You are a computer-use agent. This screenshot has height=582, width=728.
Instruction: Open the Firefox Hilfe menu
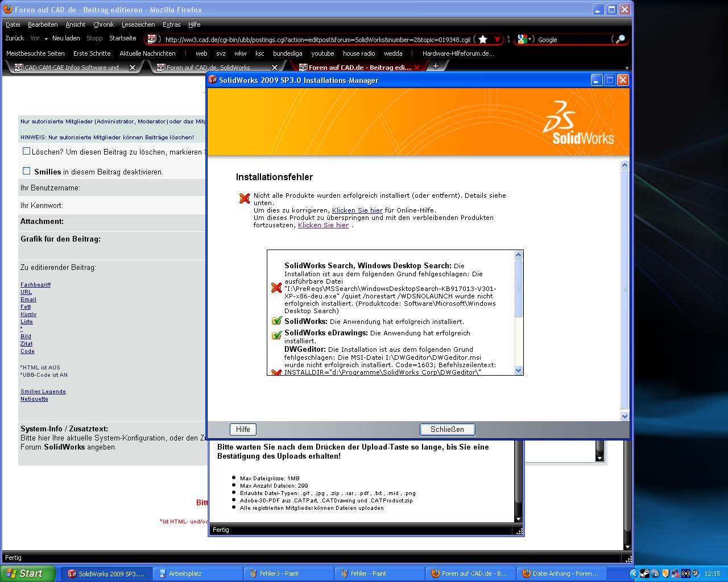point(194,24)
